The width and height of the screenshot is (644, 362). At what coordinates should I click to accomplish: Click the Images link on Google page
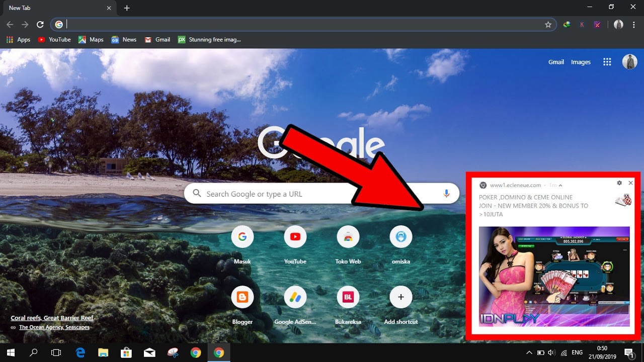(x=581, y=62)
